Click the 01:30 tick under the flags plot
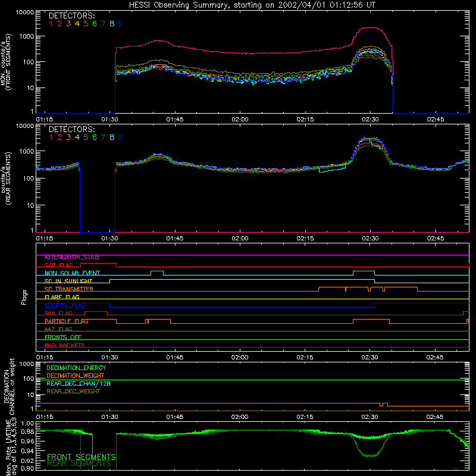Screen dimensions: 476x476 [109, 358]
